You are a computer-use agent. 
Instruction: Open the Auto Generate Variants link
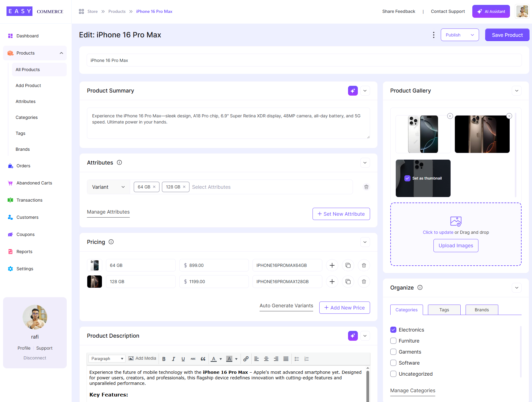[x=286, y=306]
